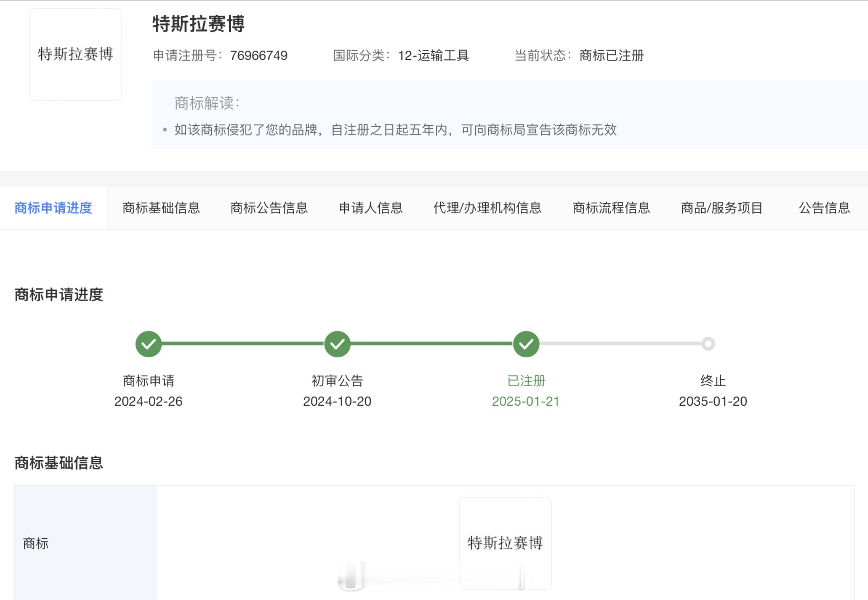Open the 公告信息 tab
The image size is (868, 600).
click(824, 208)
